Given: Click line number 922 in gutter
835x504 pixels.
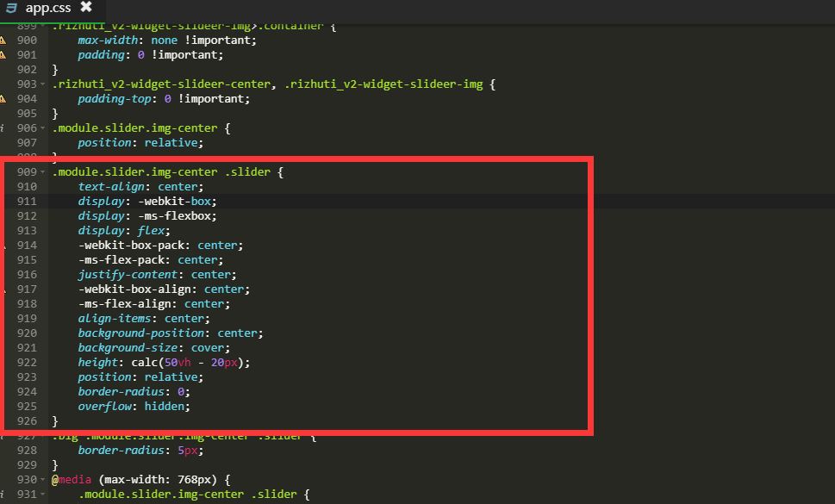Looking at the screenshot, I should 26,363.
